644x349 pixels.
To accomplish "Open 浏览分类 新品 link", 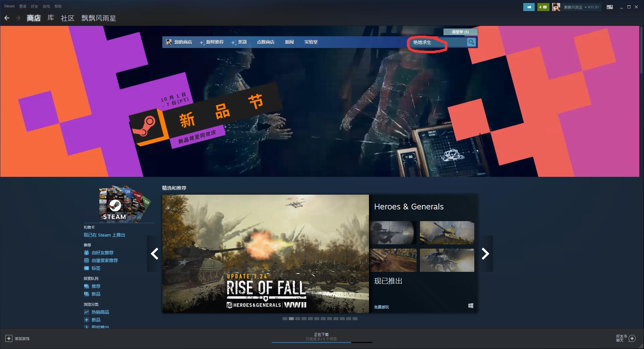I will pos(96,320).
